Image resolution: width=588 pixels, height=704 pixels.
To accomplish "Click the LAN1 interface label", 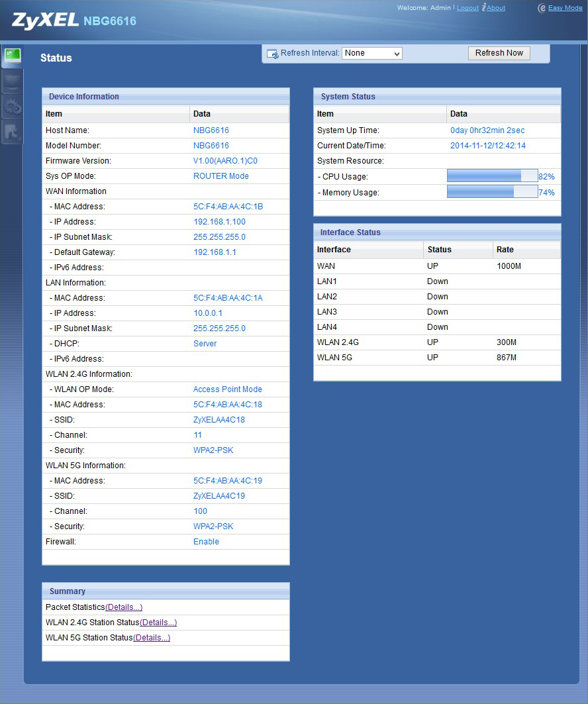I will tap(326, 281).
